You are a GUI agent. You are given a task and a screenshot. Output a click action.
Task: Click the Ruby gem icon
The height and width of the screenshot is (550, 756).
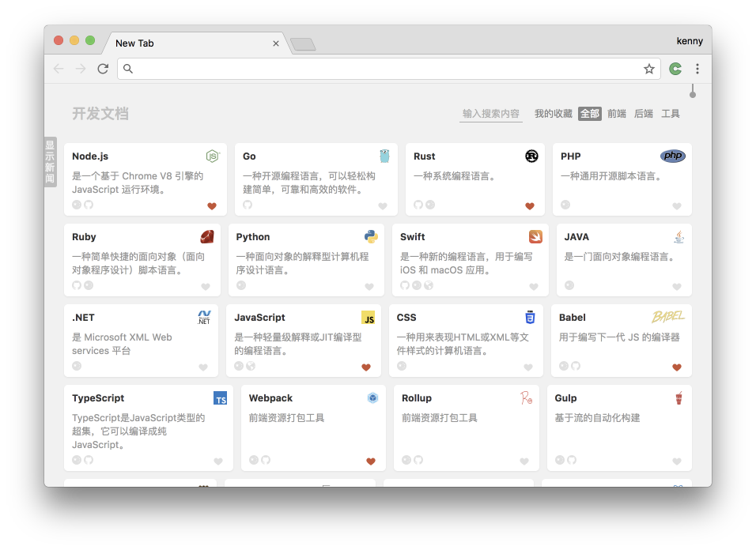[x=207, y=236]
